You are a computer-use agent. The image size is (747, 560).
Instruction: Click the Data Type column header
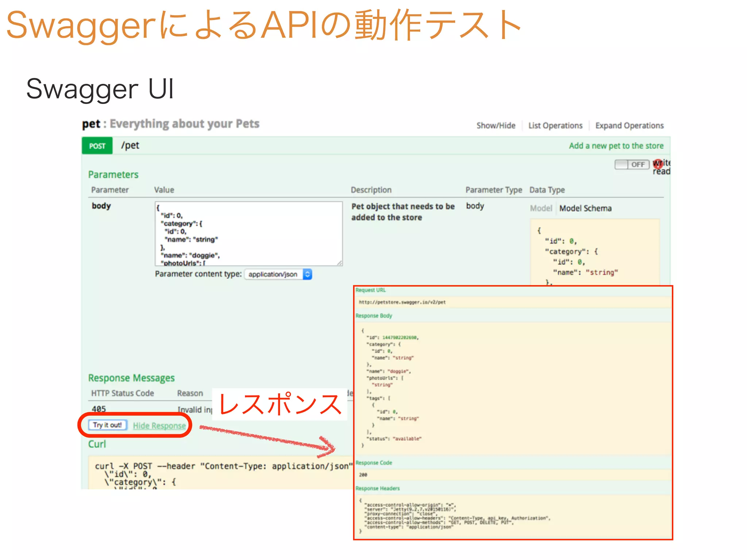point(547,190)
